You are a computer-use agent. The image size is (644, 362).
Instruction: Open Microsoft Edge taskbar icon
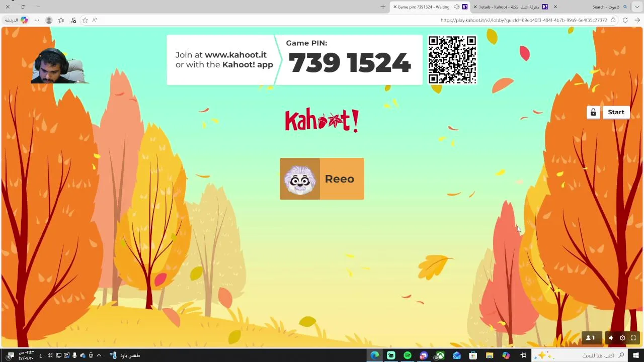coord(374,355)
